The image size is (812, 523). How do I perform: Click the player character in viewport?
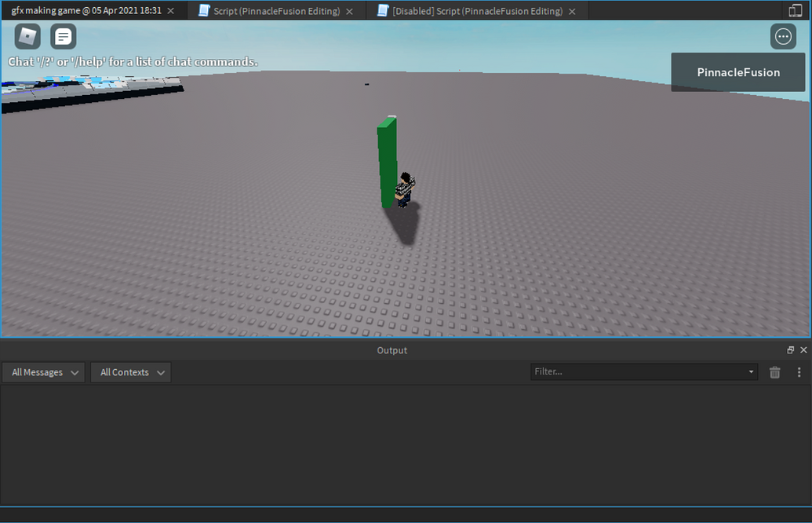click(x=405, y=190)
